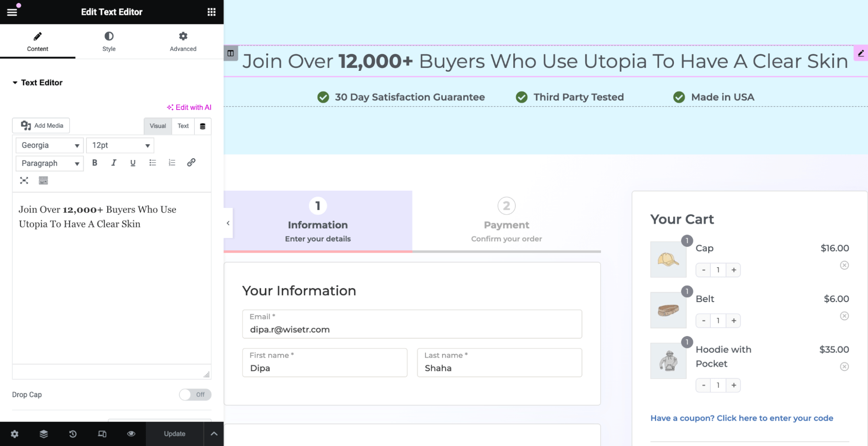Click the edit column handle icon
The image size is (868, 446).
click(x=231, y=53)
